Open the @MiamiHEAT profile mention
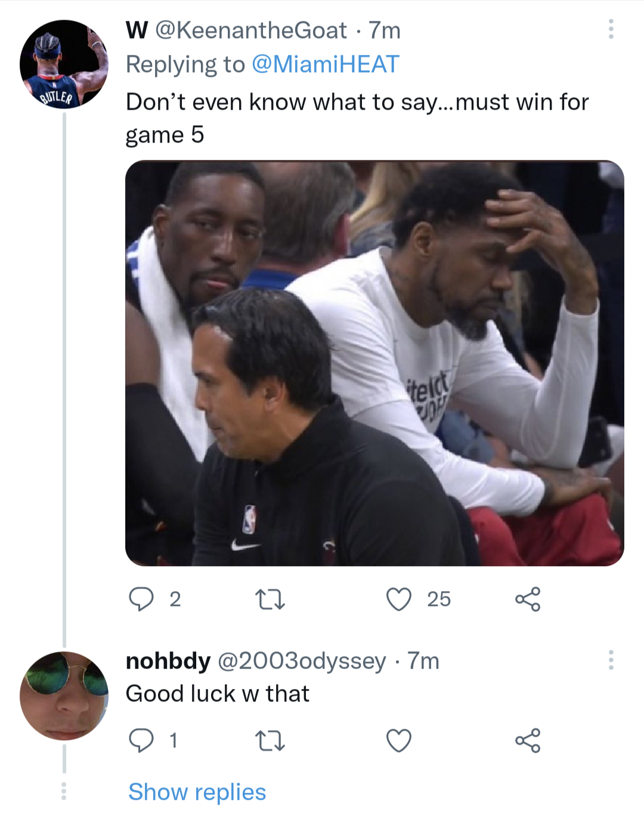644x828 pixels. click(x=325, y=64)
